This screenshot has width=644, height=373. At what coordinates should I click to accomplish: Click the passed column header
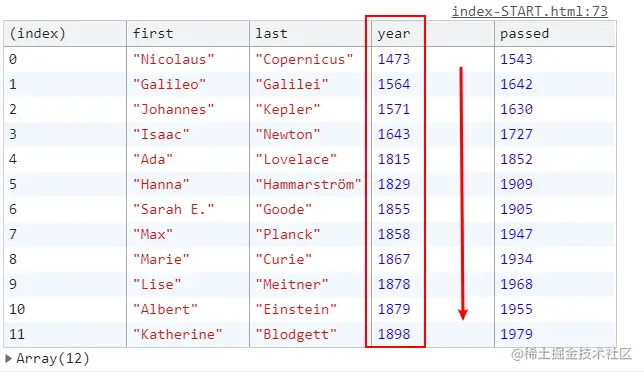tap(555, 34)
